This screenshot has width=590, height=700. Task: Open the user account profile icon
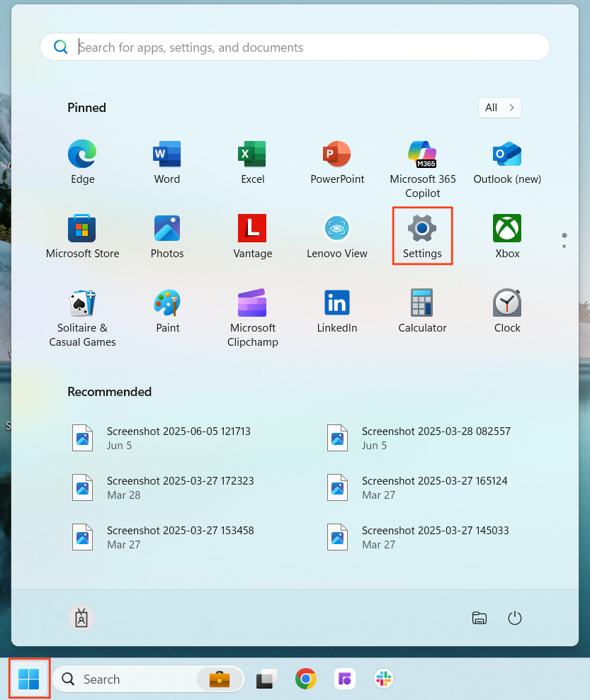point(81,618)
